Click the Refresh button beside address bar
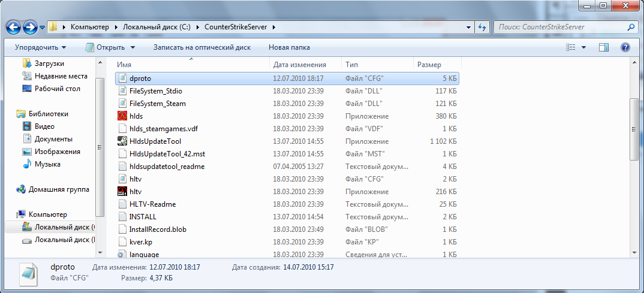This screenshot has width=644, height=293. pyautogui.click(x=482, y=28)
